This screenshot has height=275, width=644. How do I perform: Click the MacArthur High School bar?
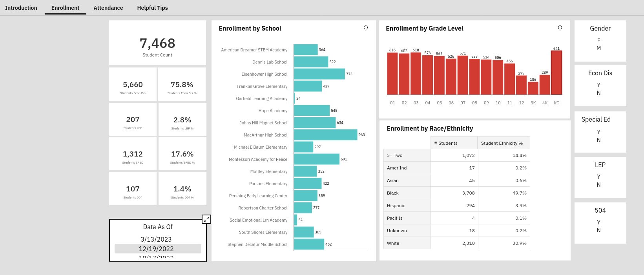325,135
